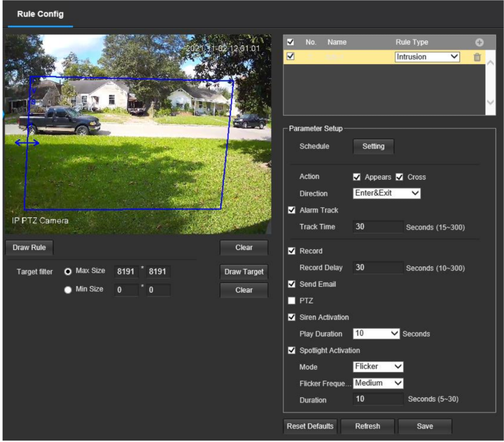
Task: Save the rule configuration
Action: tap(425, 426)
